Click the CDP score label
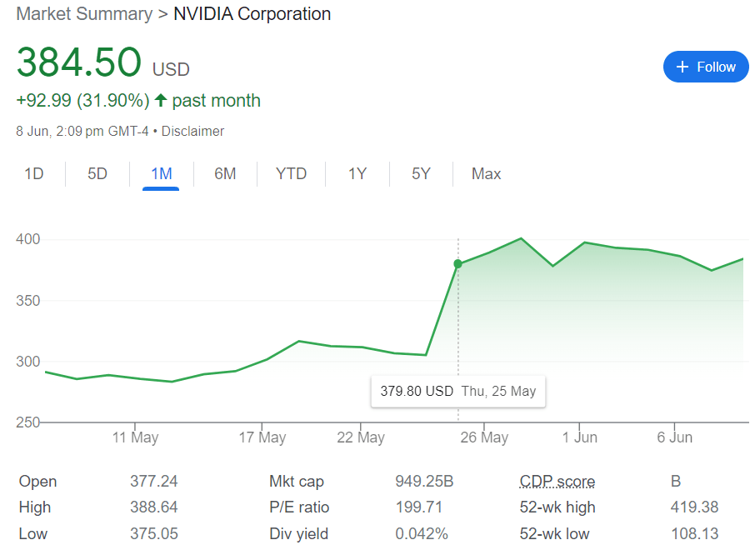Image resolution: width=755 pixels, height=560 pixels. pyautogui.click(x=557, y=481)
